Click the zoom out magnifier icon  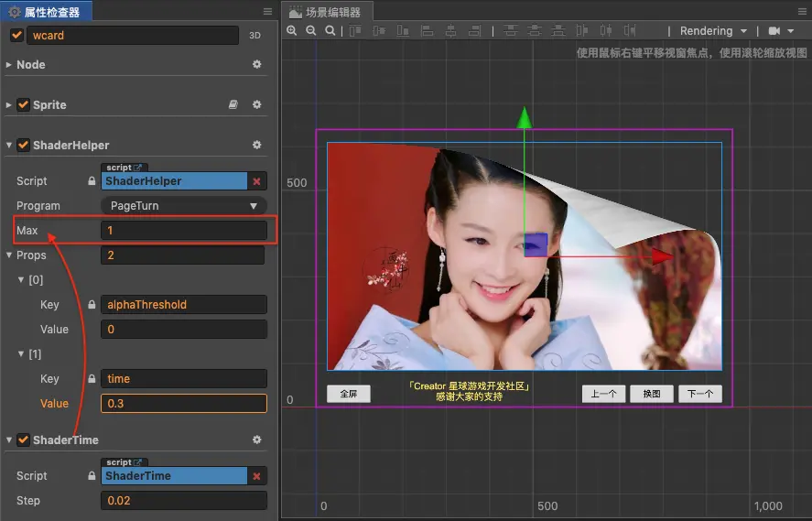(x=311, y=31)
